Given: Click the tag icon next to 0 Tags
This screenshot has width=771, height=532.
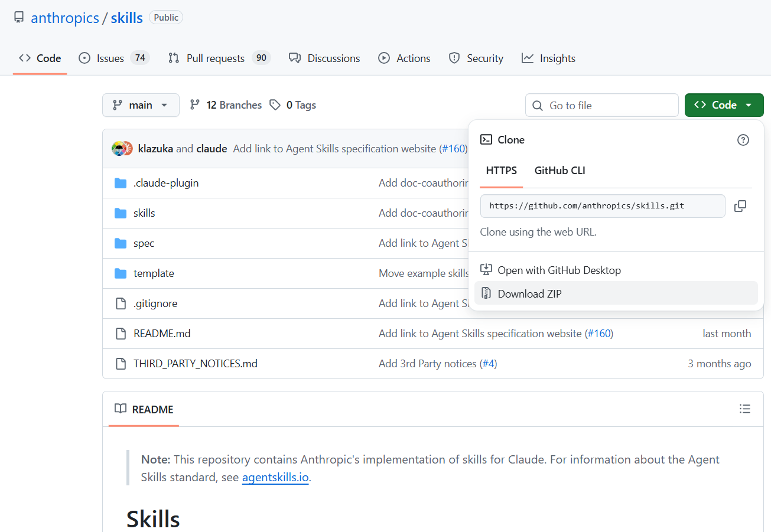Looking at the screenshot, I should click(275, 105).
